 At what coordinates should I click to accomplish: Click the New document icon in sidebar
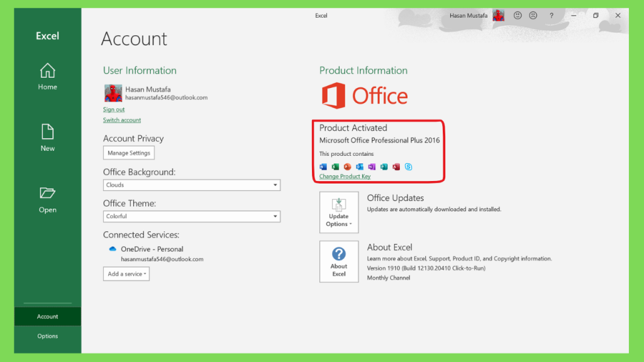pyautogui.click(x=47, y=132)
